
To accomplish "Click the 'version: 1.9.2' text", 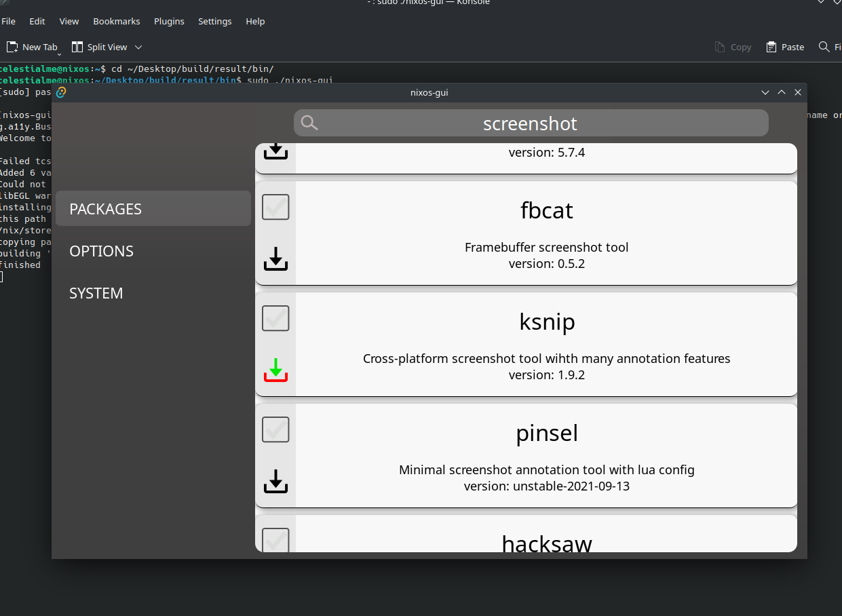I will tap(547, 374).
